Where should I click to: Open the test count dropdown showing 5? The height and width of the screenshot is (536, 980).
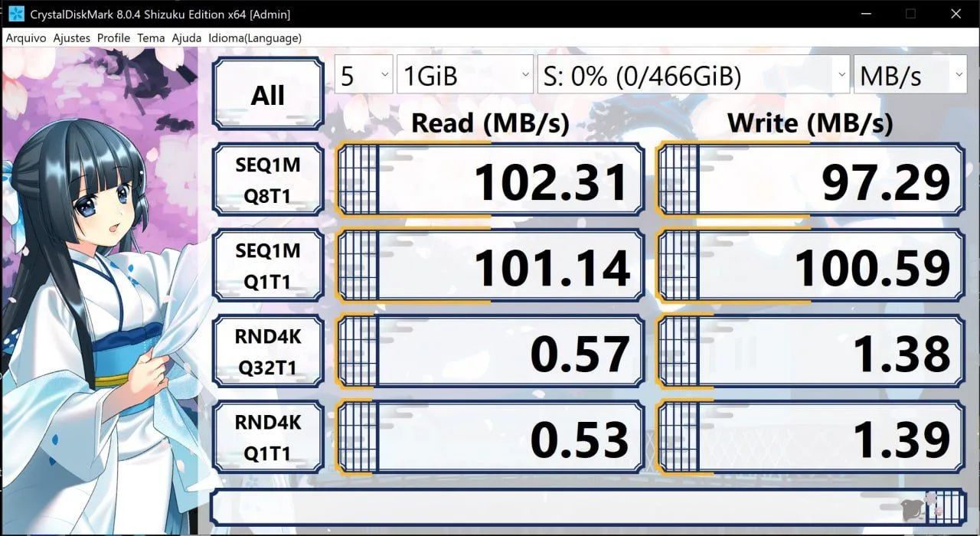364,75
